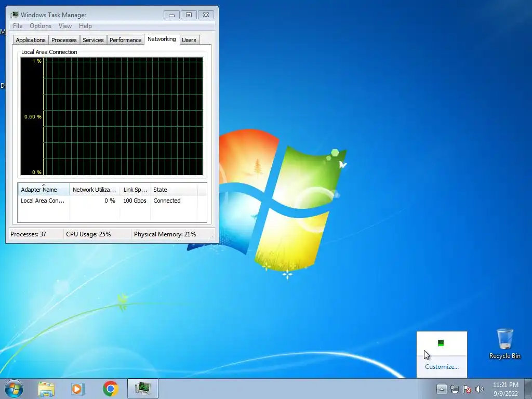Open the View menu
The height and width of the screenshot is (399, 532).
[65, 26]
